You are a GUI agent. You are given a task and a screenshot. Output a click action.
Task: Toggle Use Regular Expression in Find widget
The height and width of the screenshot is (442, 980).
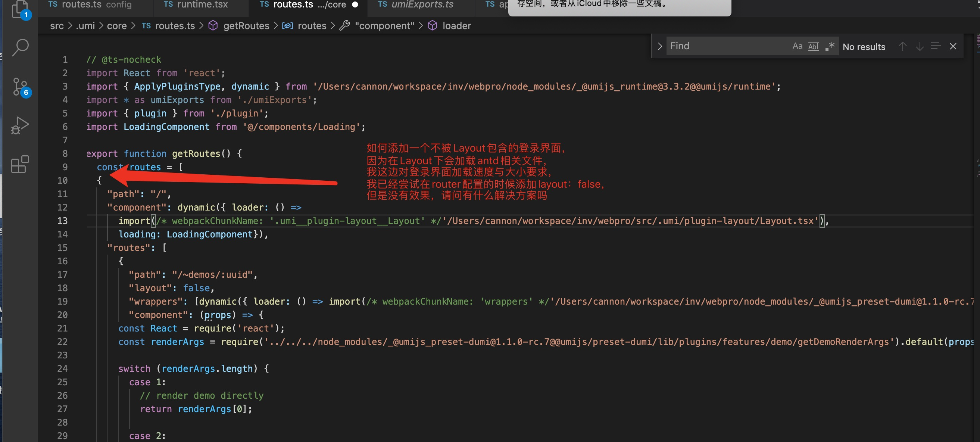[830, 46]
